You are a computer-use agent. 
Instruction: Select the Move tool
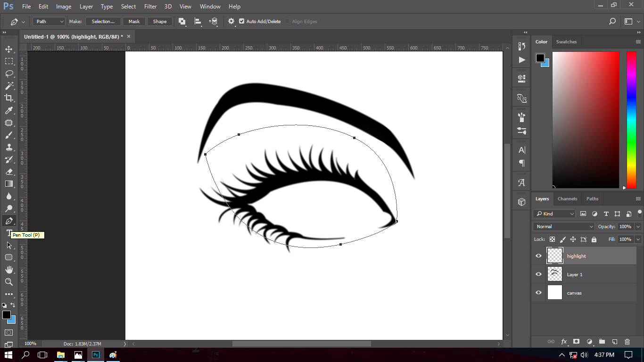(8, 49)
